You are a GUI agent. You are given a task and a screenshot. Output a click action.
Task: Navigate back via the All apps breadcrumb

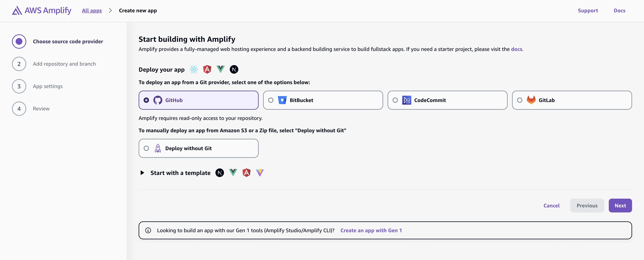coord(92,10)
